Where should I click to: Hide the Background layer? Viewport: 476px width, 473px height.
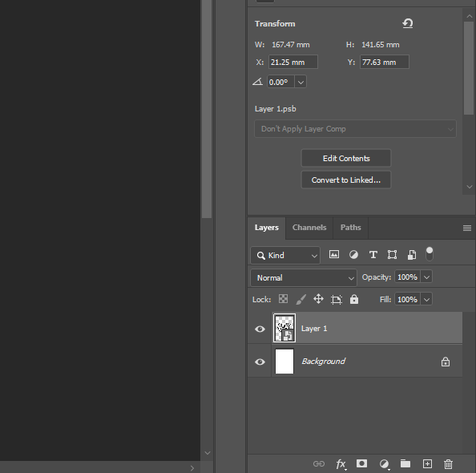click(260, 362)
